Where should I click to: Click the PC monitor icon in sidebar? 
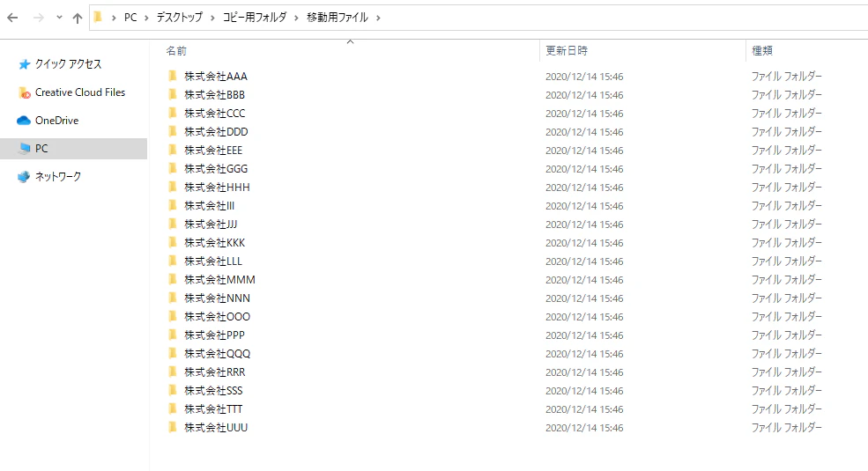[25, 148]
